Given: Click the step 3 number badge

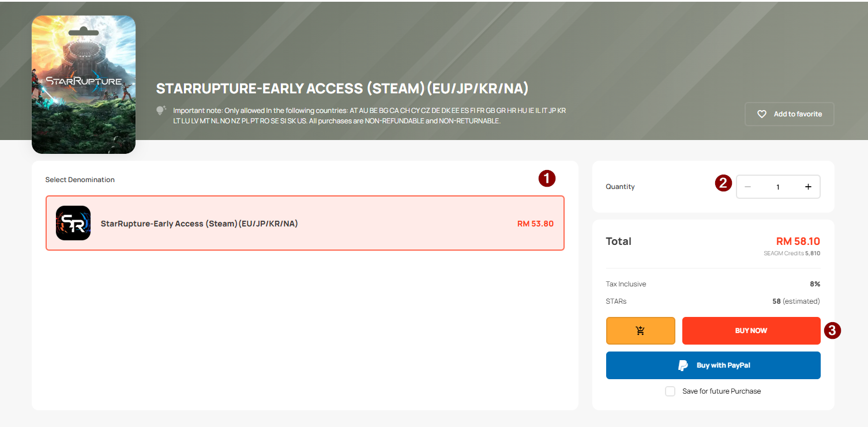Looking at the screenshot, I should pos(832,330).
